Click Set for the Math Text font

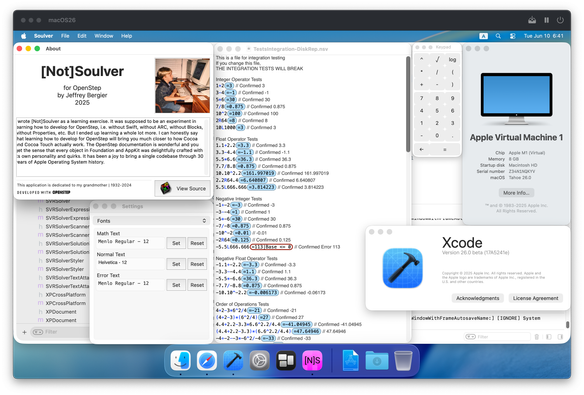[x=176, y=243]
